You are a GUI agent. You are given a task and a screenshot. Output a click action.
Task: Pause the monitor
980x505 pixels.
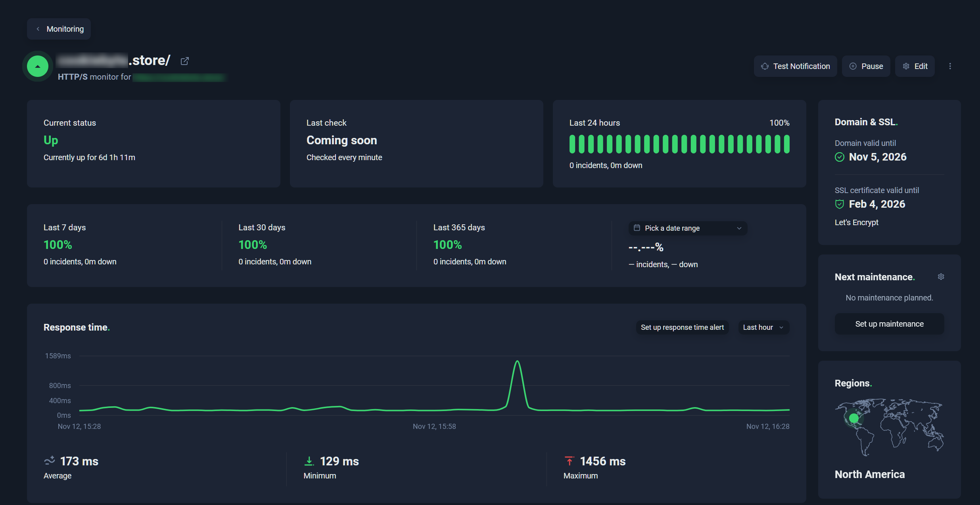(x=866, y=66)
